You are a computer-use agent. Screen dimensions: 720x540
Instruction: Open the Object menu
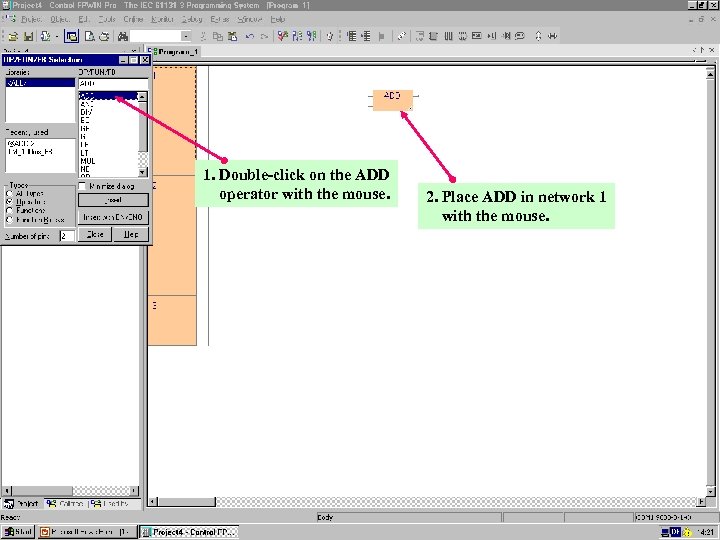pyautogui.click(x=60, y=19)
